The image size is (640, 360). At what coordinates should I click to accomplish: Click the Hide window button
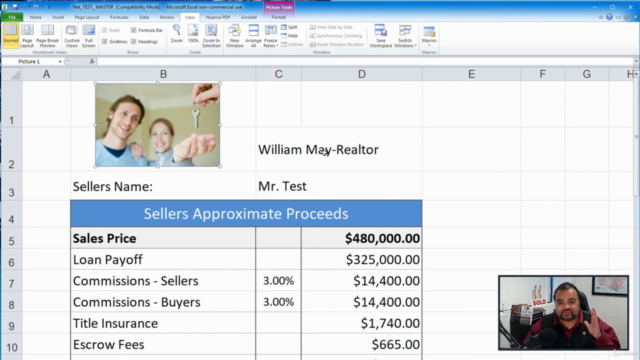click(x=289, y=36)
